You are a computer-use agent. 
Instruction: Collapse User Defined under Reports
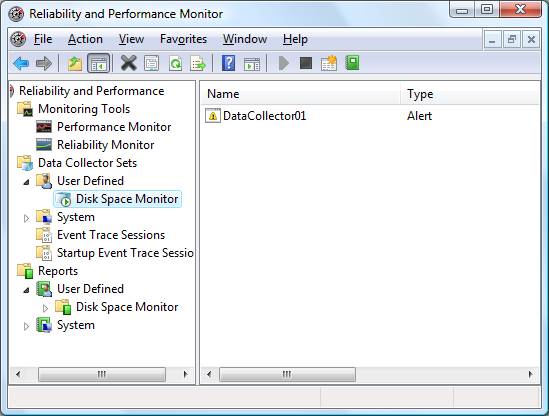[x=27, y=290]
